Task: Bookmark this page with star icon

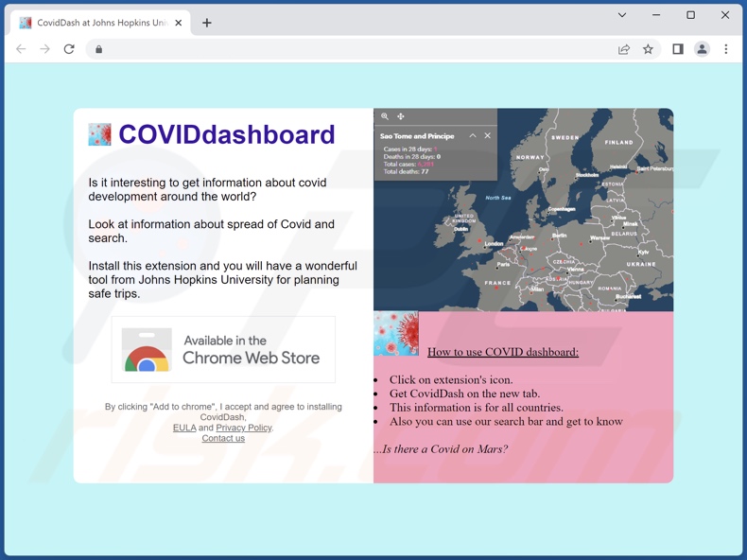Action: pos(648,49)
